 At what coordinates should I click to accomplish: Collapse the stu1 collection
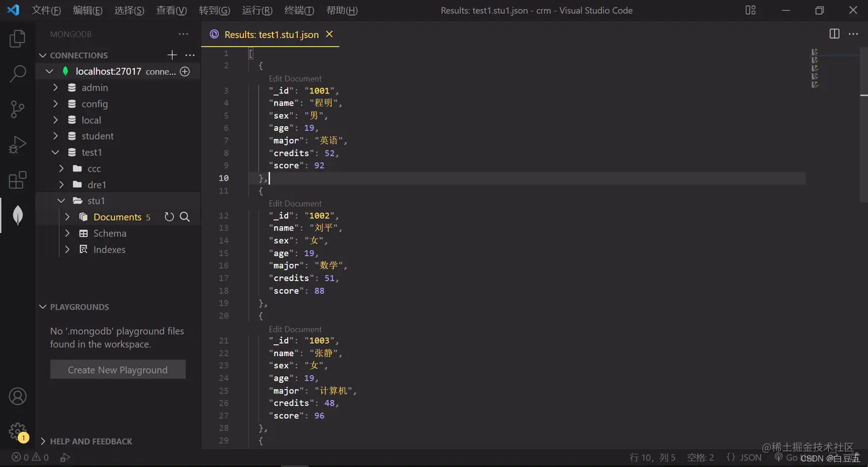[x=61, y=201]
